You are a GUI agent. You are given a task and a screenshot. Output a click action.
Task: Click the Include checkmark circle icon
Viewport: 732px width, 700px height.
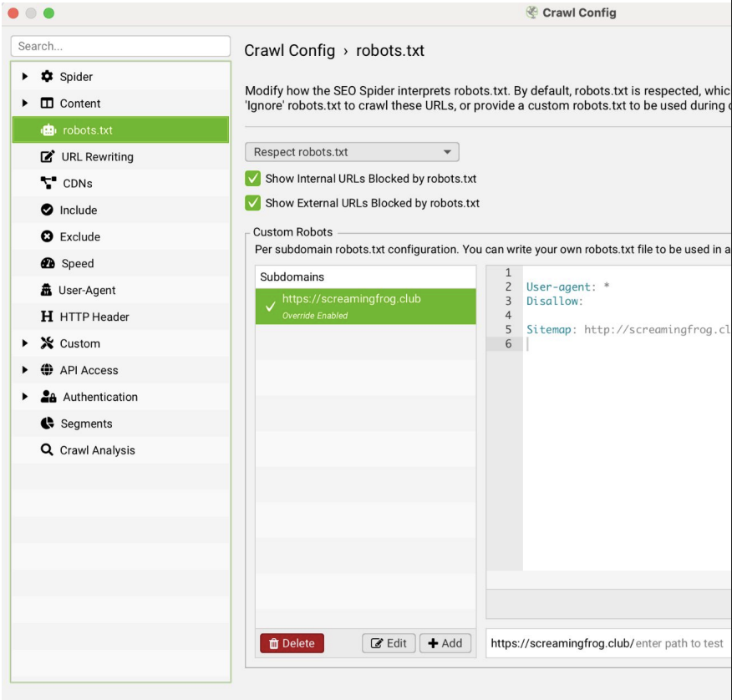(48, 211)
